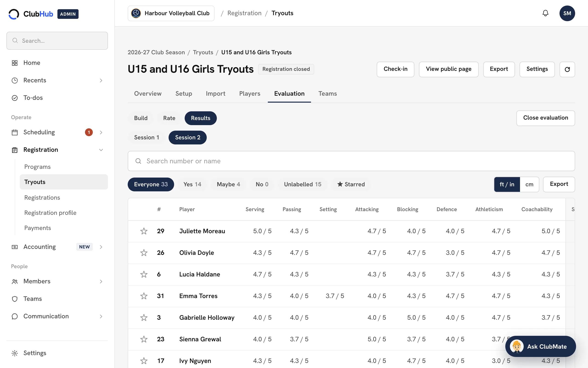Click the Scheduling red notification badge
The width and height of the screenshot is (588, 368).
[x=89, y=132]
